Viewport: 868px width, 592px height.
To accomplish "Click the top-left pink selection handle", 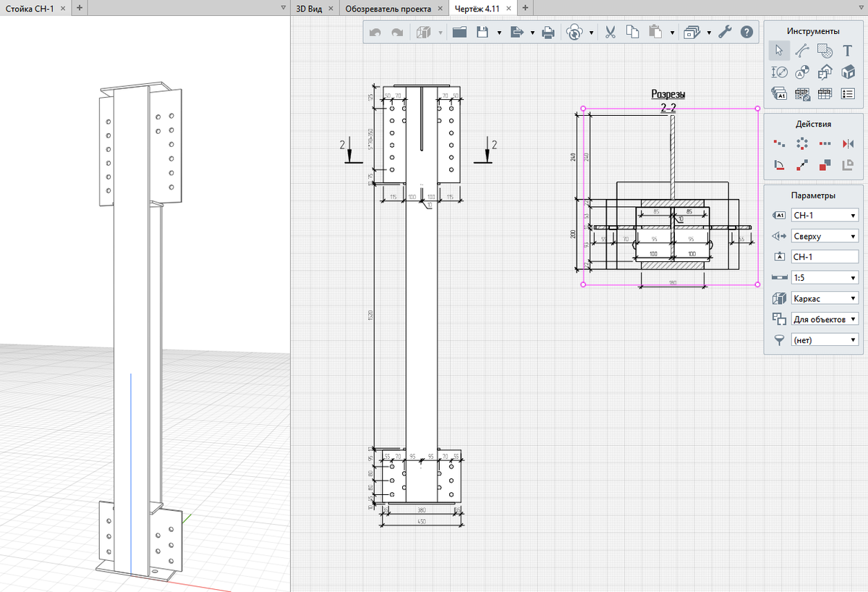I will pos(583,109).
